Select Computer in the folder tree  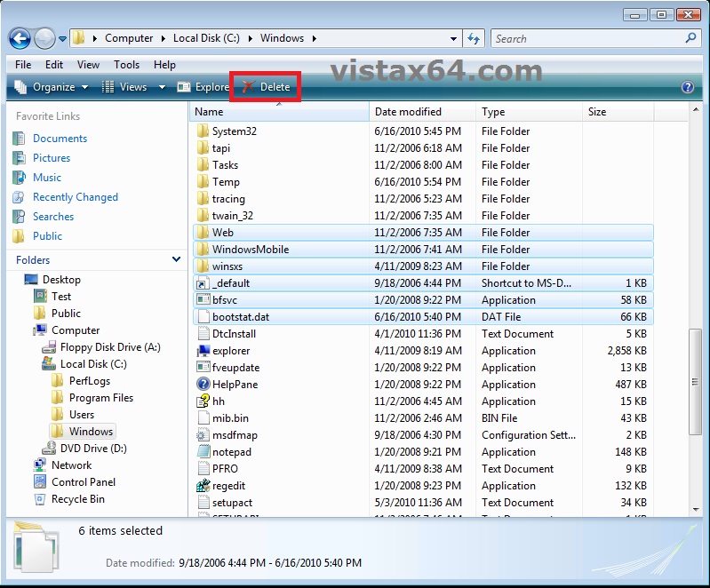(76, 330)
